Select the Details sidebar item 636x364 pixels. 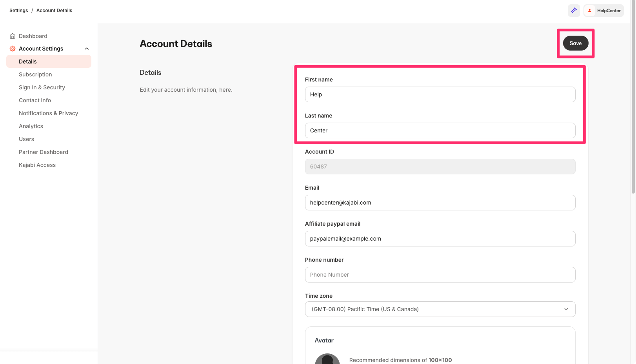pos(27,62)
